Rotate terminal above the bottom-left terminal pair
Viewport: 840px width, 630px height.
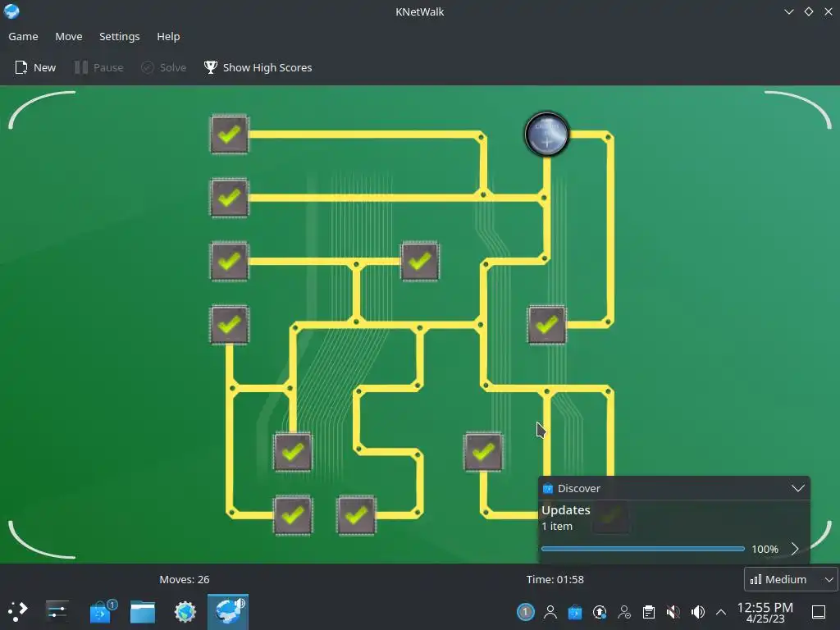pos(293,452)
